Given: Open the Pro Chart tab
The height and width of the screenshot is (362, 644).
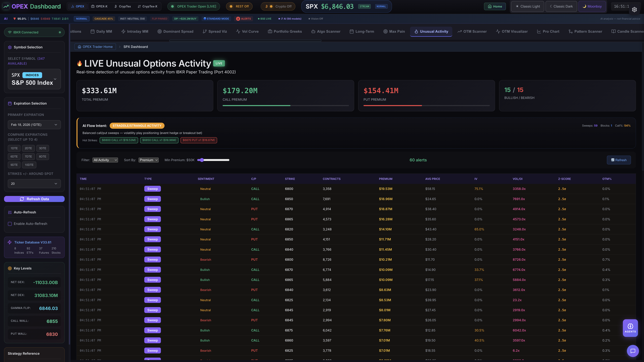Looking at the screenshot, I should tap(548, 31).
